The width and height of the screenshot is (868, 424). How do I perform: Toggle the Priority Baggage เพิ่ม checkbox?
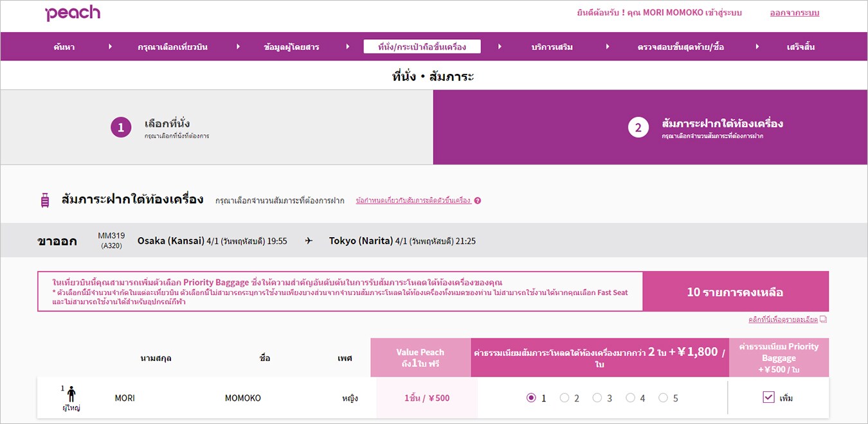click(768, 397)
